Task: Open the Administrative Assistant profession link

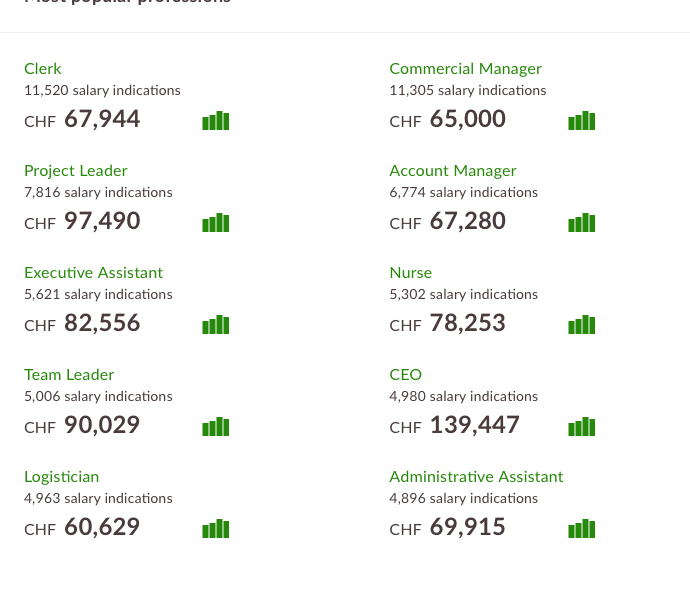Action: pyautogui.click(x=476, y=477)
